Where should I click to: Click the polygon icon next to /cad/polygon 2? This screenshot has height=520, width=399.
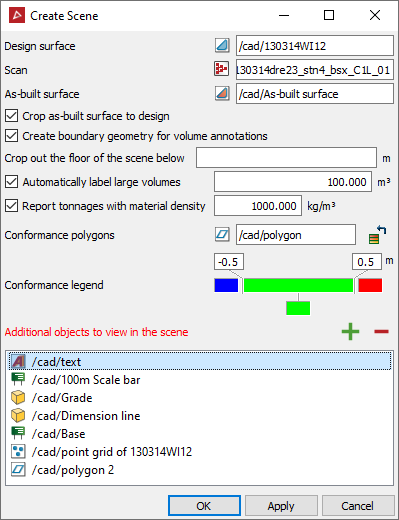coord(18,470)
